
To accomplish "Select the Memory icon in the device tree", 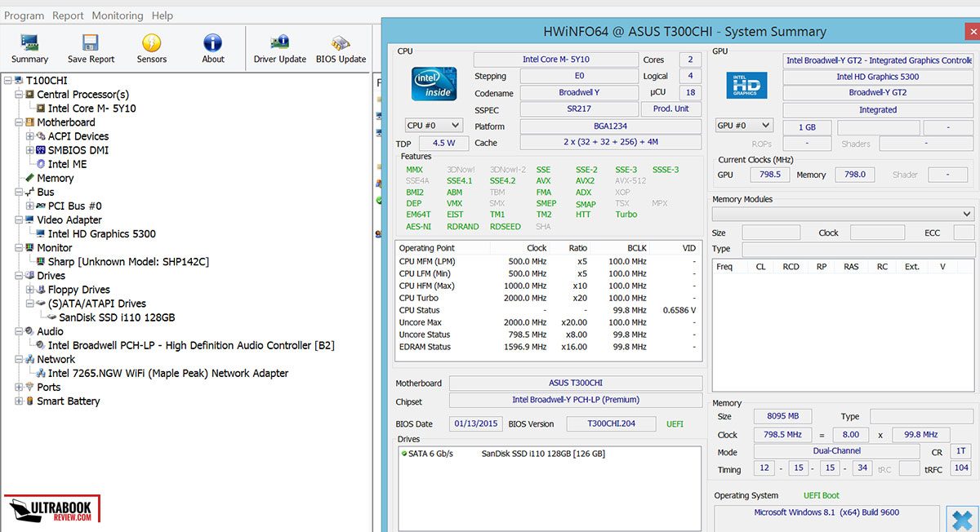I will (30, 178).
